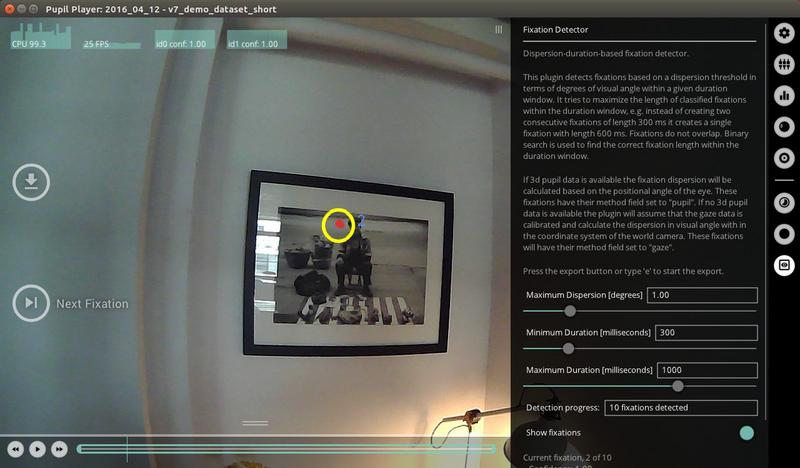Click the id0 conf: 1.00 indicator
The image size is (800, 468).
[x=185, y=40]
